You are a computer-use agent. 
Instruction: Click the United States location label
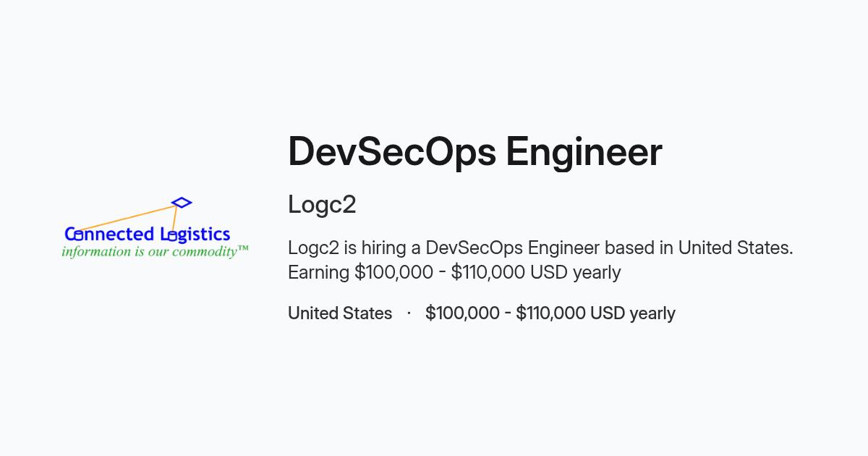(340, 313)
